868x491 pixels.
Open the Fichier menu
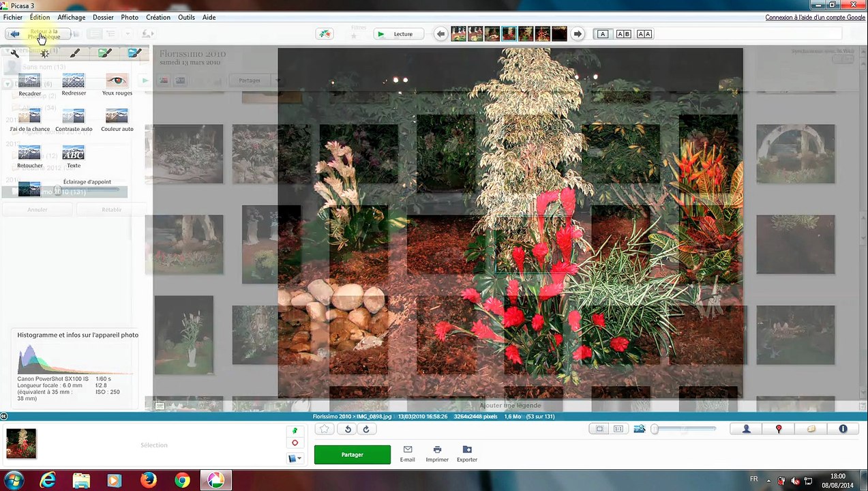tap(13, 17)
